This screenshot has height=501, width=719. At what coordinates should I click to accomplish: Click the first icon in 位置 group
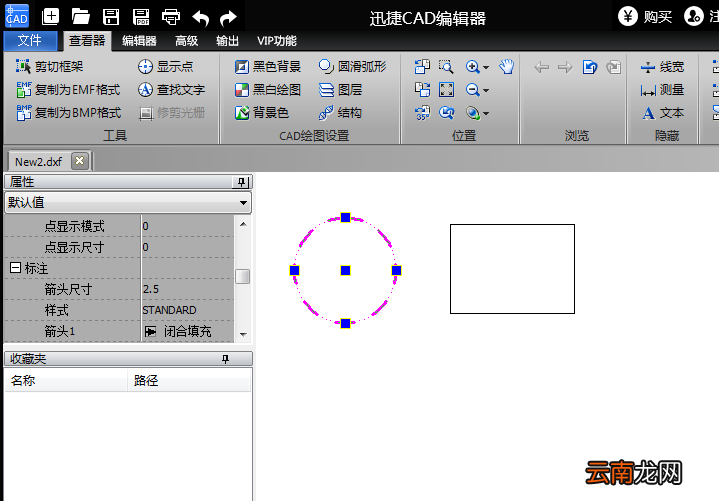pyautogui.click(x=422, y=66)
